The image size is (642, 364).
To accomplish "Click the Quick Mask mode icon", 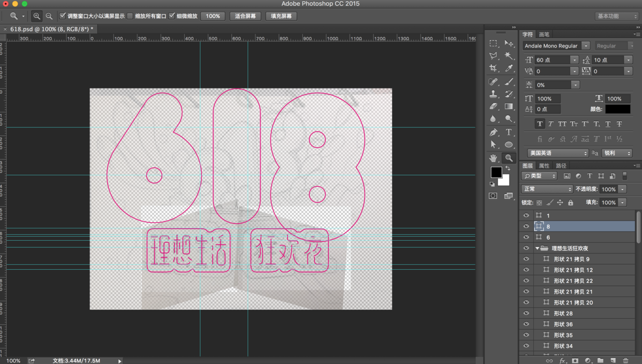I will 493,196.
